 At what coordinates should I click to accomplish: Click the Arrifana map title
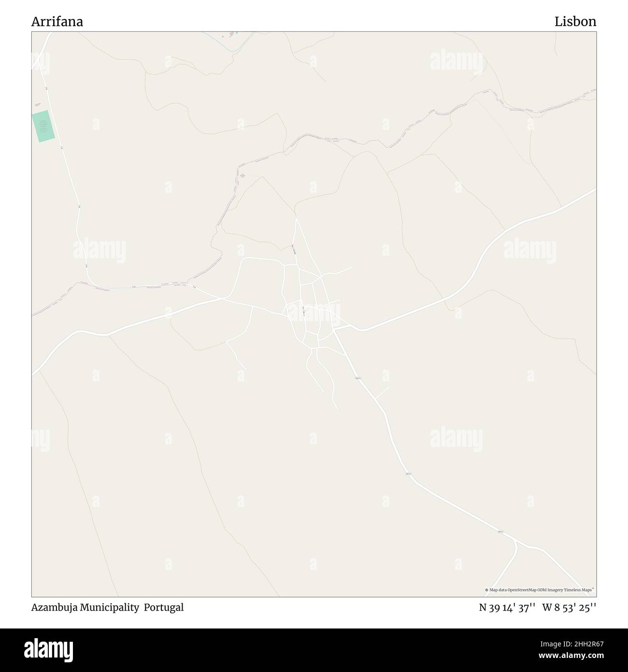[x=57, y=22]
